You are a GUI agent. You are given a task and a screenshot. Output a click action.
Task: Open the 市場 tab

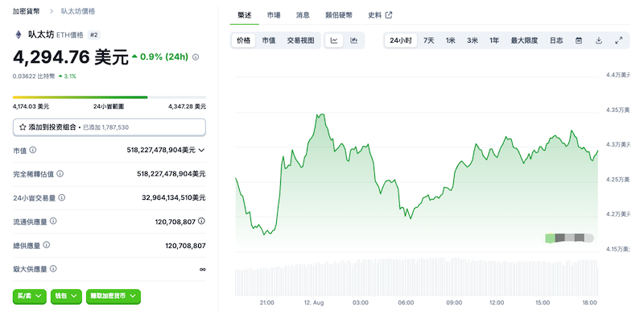coord(274,15)
